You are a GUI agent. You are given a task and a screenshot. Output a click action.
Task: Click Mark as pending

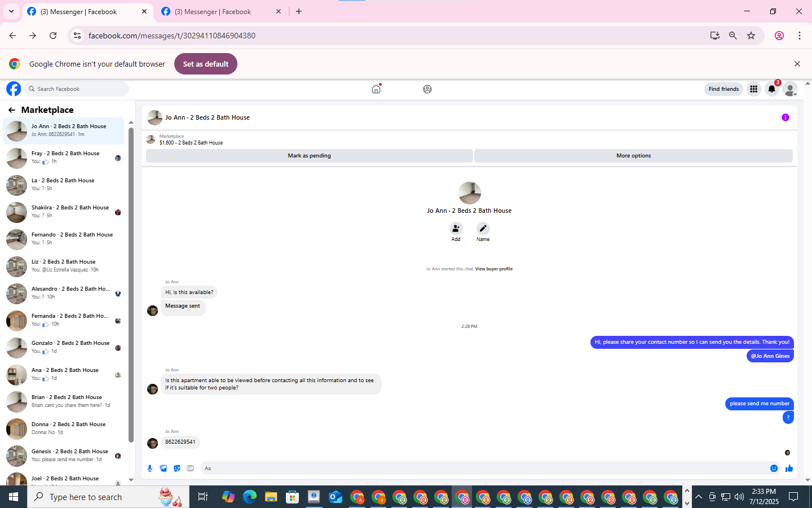tap(309, 156)
